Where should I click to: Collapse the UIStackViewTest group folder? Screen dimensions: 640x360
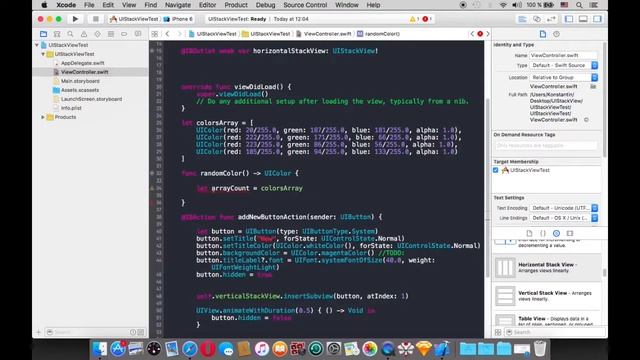point(43,54)
